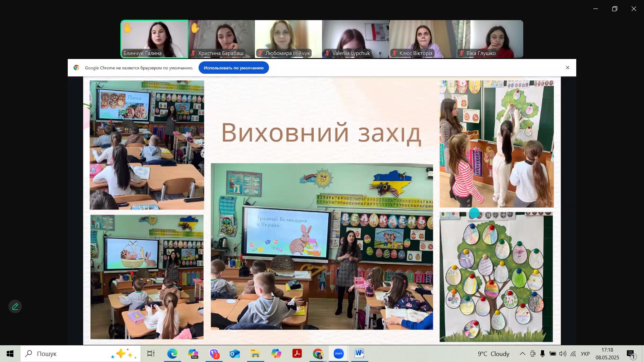Open Task View from the taskbar
The width and height of the screenshot is (644, 362).
(x=151, y=354)
